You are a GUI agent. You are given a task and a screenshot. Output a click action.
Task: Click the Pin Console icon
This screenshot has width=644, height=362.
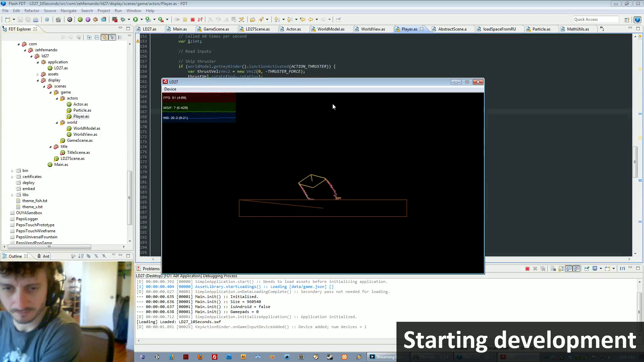[x=587, y=268]
